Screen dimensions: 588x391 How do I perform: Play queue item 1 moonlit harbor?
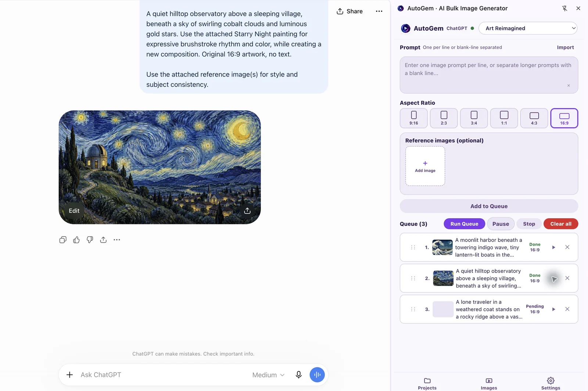point(553,247)
